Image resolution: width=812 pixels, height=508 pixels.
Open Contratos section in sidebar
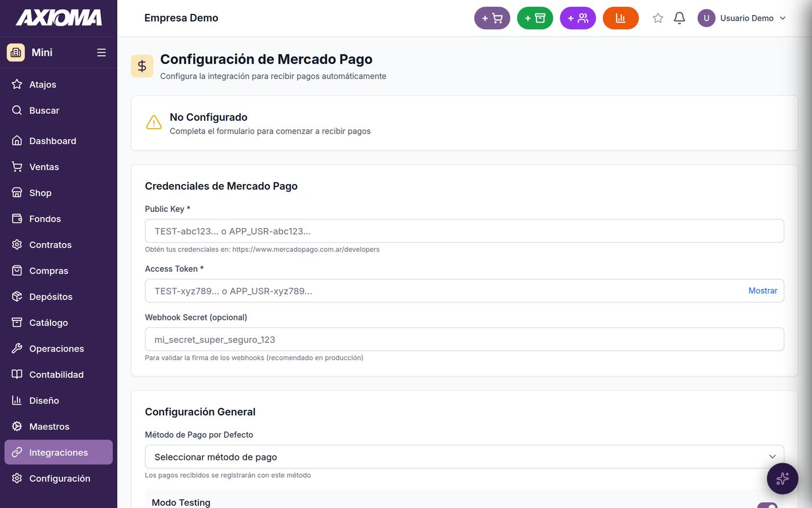(59, 244)
